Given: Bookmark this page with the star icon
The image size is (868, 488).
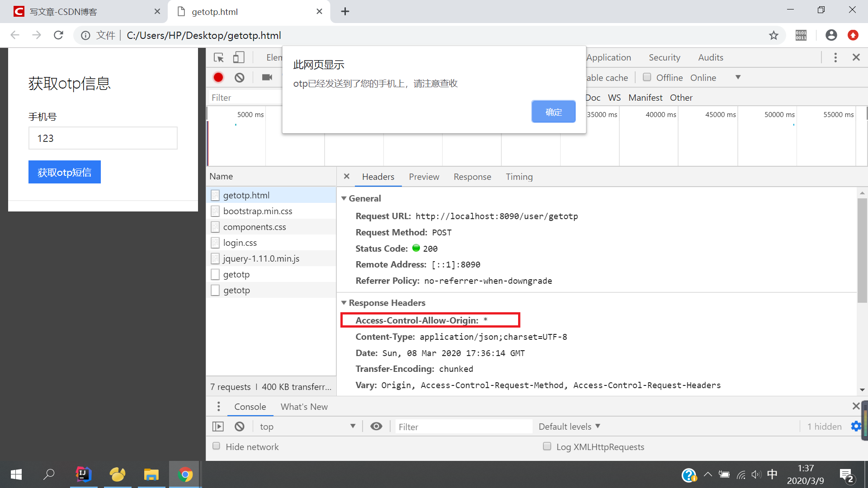Looking at the screenshot, I should pyautogui.click(x=774, y=35).
